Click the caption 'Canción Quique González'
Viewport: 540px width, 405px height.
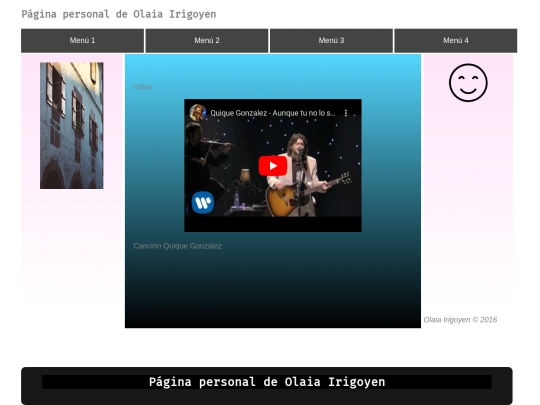(x=177, y=246)
